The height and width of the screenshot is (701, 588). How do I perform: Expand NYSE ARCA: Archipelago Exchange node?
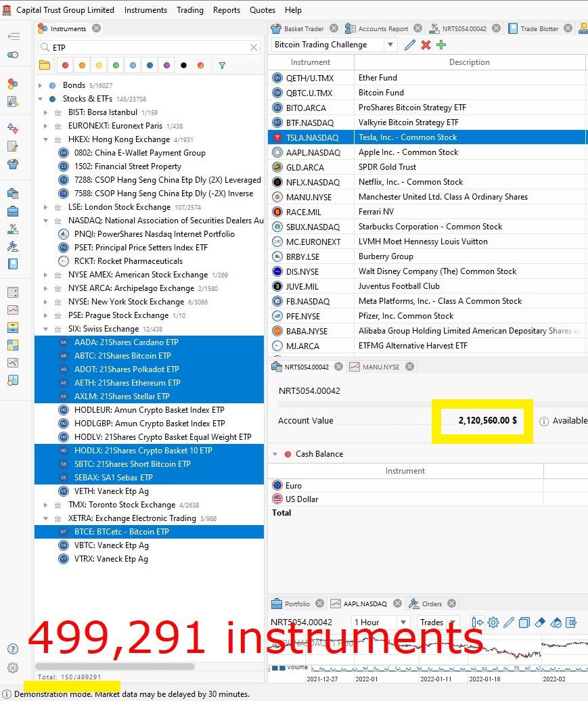45,288
